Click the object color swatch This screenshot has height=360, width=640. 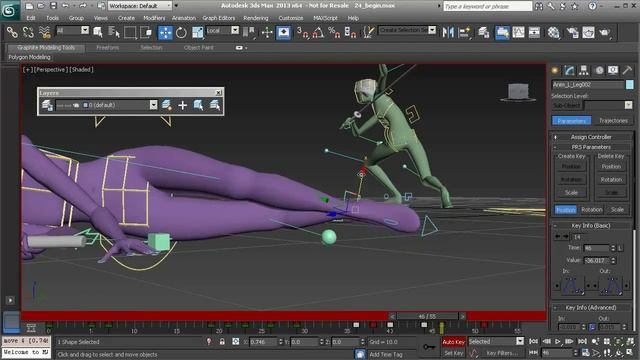(x=629, y=85)
